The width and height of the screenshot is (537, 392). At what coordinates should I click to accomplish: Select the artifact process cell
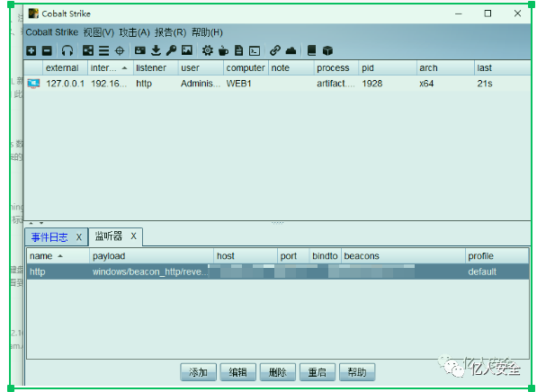click(x=336, y=84)
